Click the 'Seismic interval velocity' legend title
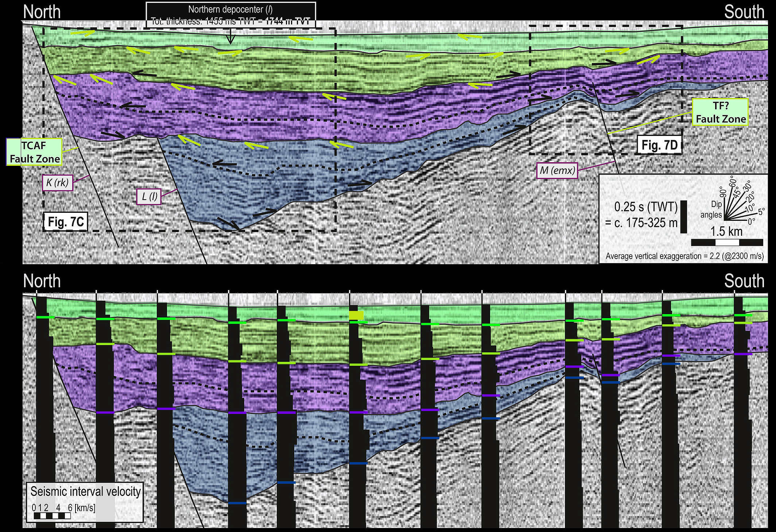The width and height of the screenshot is (776, 532). pos(86,491)
